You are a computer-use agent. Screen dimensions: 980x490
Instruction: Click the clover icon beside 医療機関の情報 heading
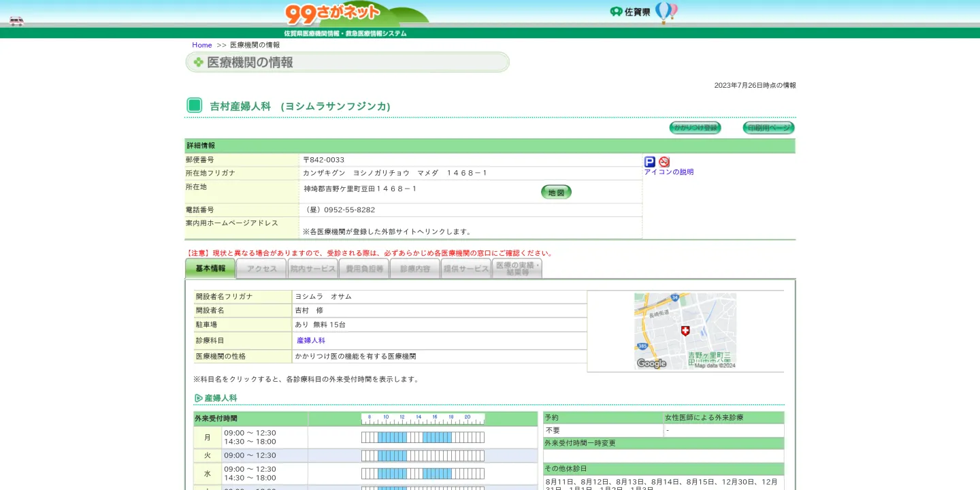pyautogui.click(x=198, y=63)
